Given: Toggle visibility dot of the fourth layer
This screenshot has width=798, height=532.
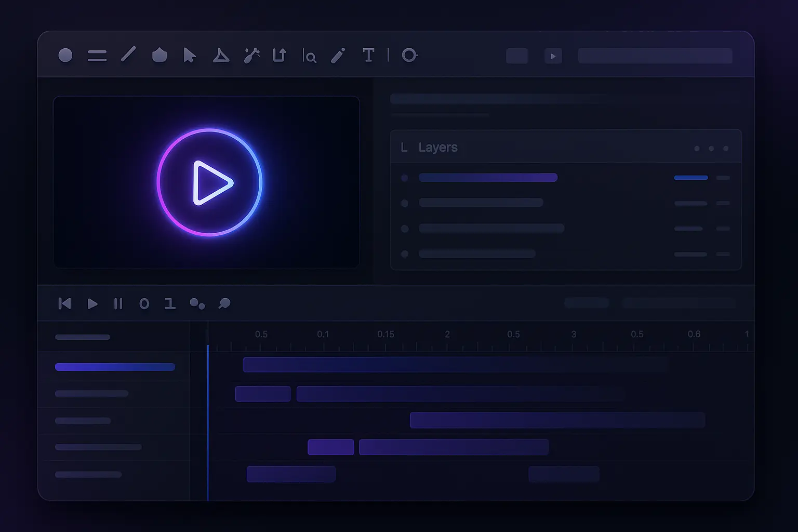Looking at the screenshot, I should coord(405,254).
